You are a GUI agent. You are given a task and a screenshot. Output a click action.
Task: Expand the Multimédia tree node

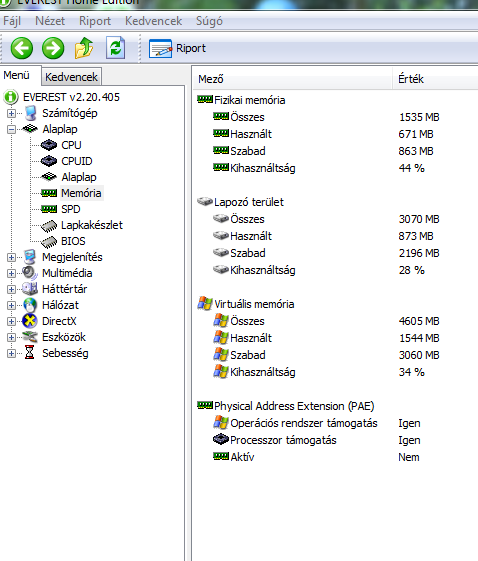click(x=11, y=273)
